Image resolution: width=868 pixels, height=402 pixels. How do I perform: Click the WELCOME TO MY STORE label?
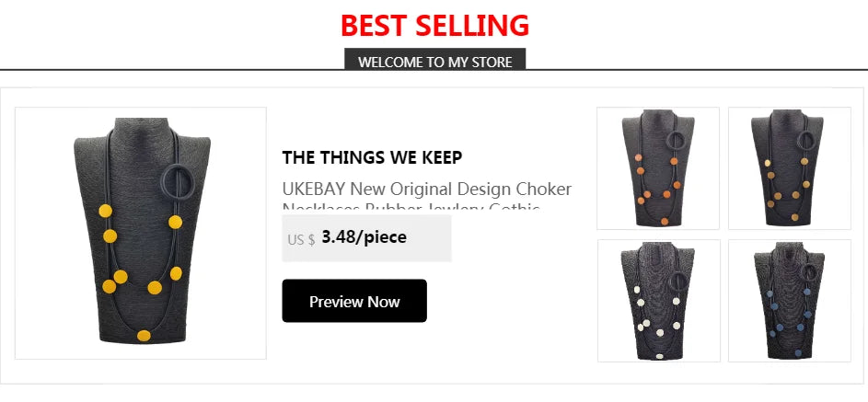(x=434, y=62)
